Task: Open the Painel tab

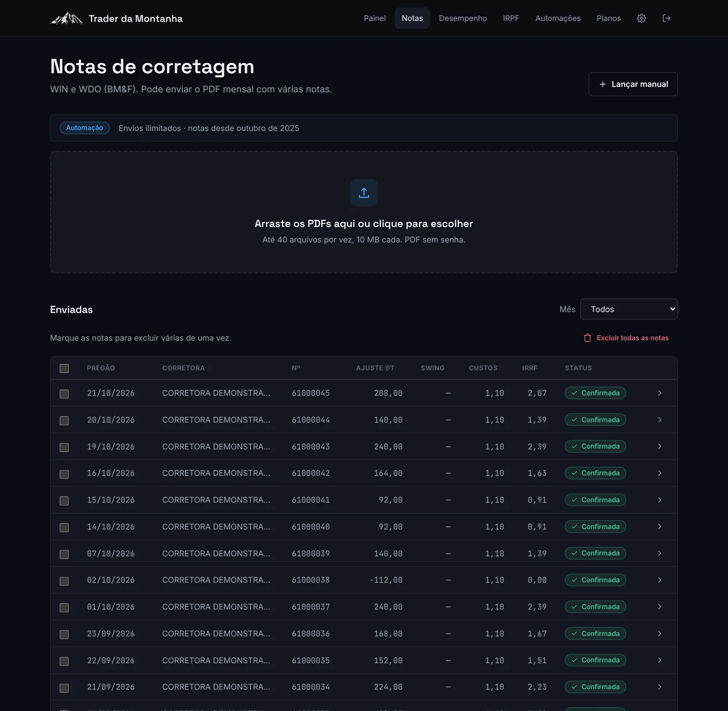Action: [x=374, y=18]
